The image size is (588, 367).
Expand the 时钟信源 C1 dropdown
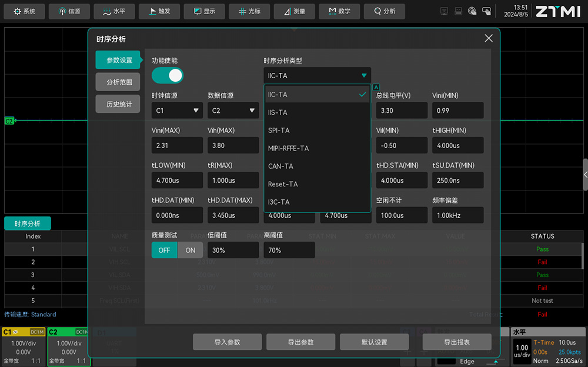pyautogui.click(x=177, y=111)
